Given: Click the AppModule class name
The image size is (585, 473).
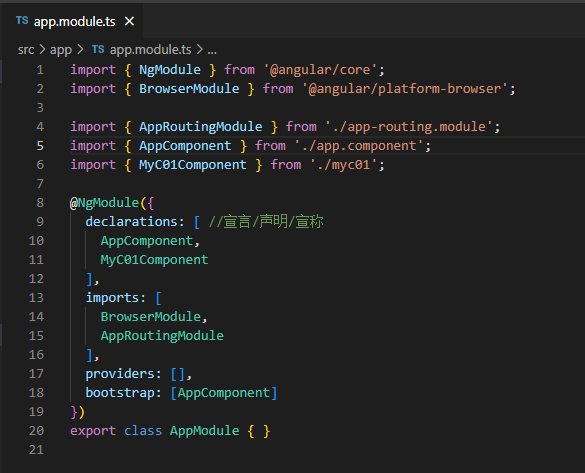Looking at the screenshot, I should (204, 431).
